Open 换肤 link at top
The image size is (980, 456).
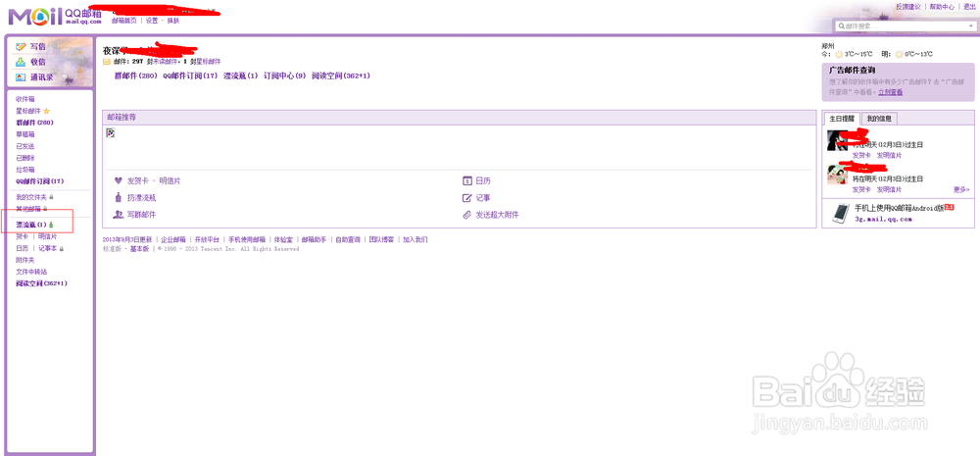click(173, 20)
